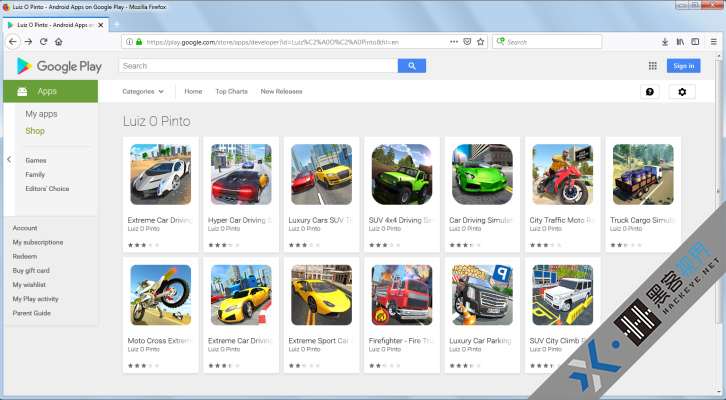Click the Truck Cargo Simulator title text
This screenshot has height=400, width=726.
coord(643,220)
